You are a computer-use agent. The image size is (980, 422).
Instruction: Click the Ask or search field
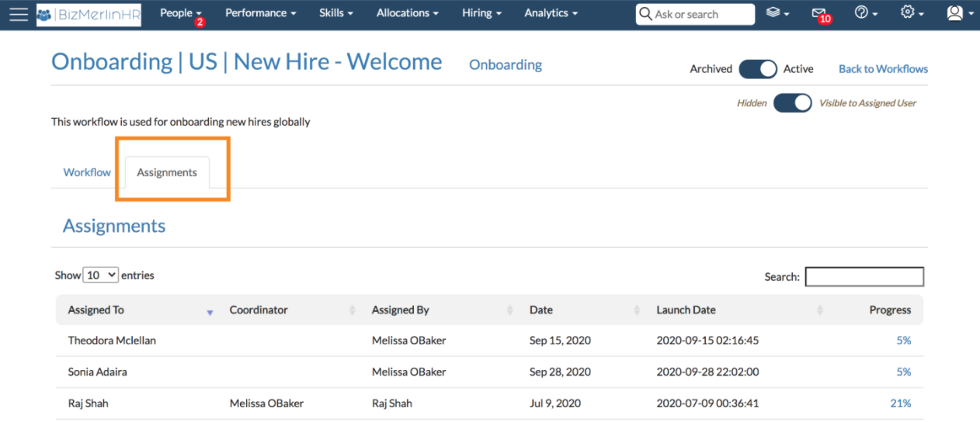pos(695,14)
